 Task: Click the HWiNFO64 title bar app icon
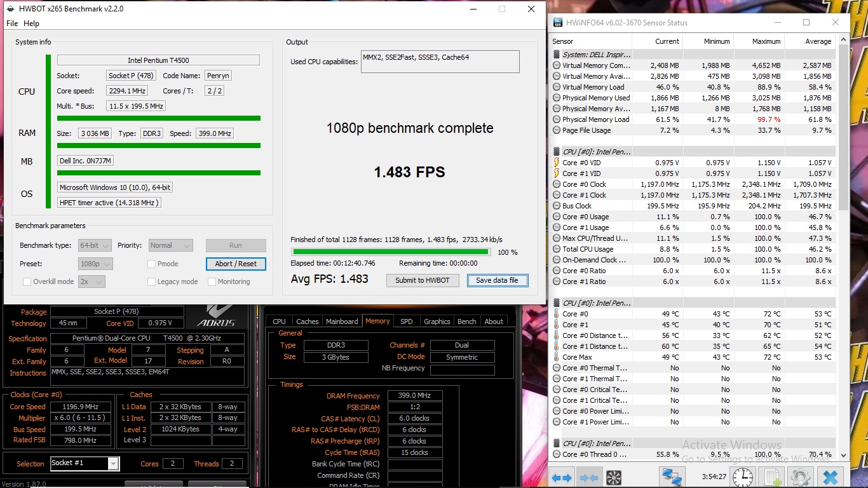coord(558,23)
